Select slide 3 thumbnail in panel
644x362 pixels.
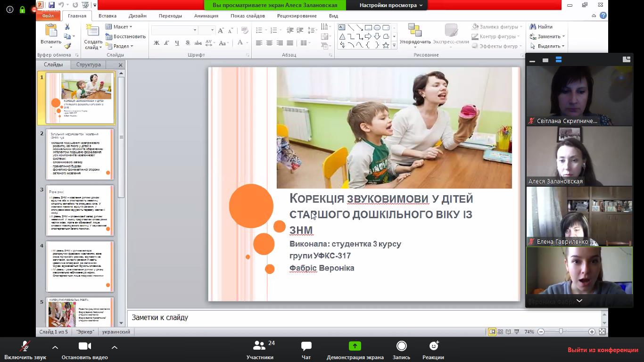80,210
